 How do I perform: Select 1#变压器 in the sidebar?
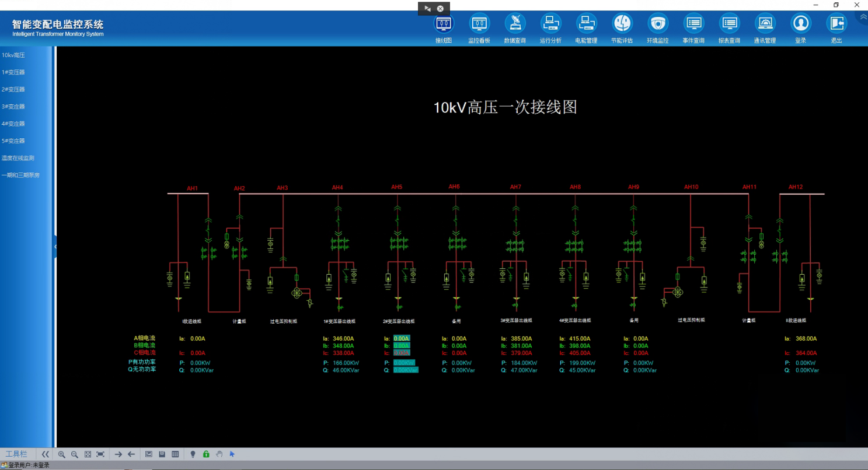pyautogui.click(x=13, y=72)
